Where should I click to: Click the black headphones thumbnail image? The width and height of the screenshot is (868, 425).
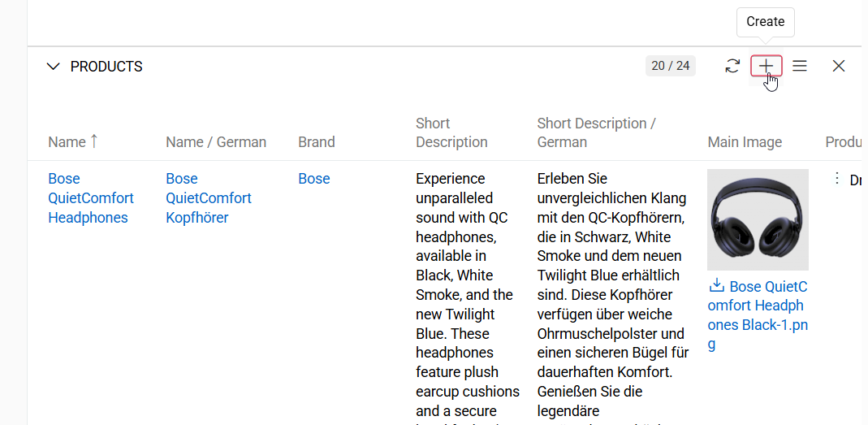click(758, 219)
